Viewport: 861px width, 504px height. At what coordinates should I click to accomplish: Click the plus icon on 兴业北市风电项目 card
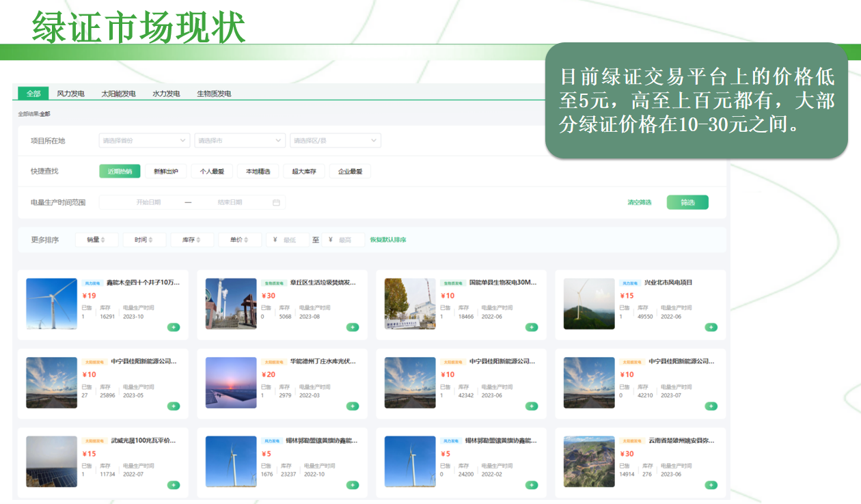(711, 327)
